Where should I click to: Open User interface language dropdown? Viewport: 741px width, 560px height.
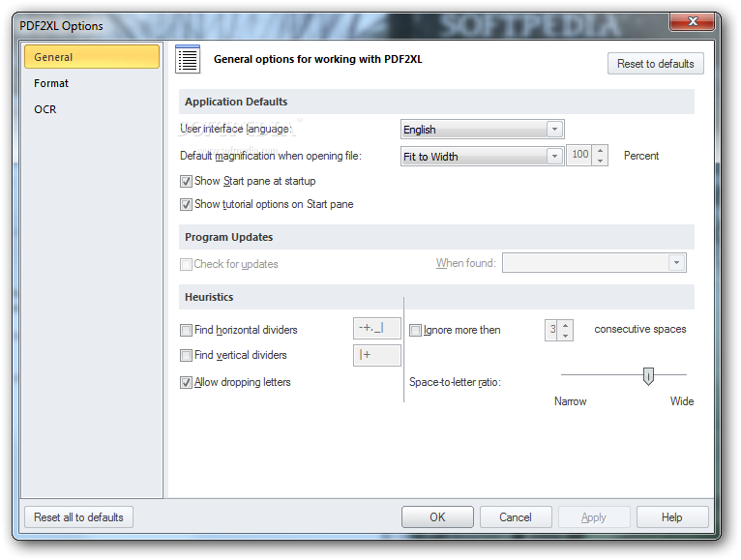pos(483,129)
